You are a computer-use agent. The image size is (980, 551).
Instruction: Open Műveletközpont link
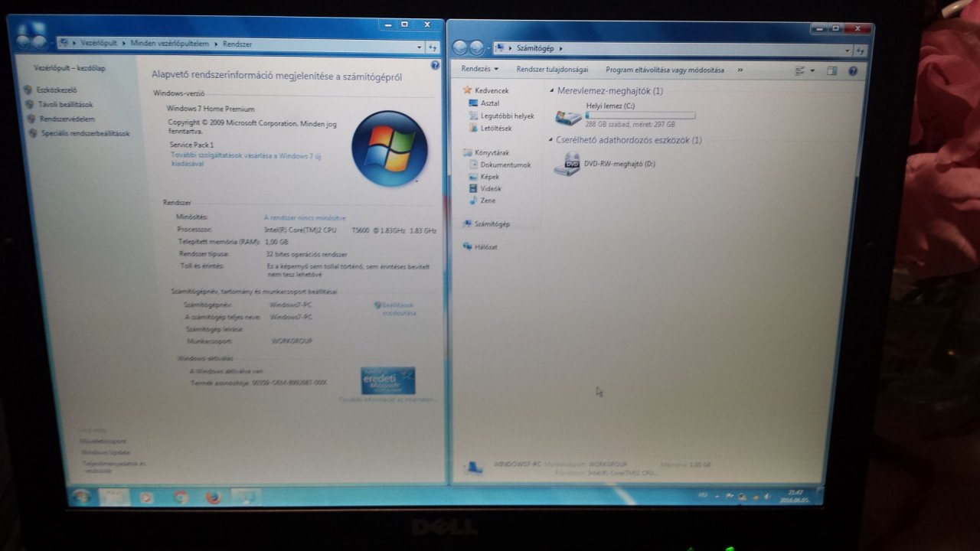(x=103, y=441)
